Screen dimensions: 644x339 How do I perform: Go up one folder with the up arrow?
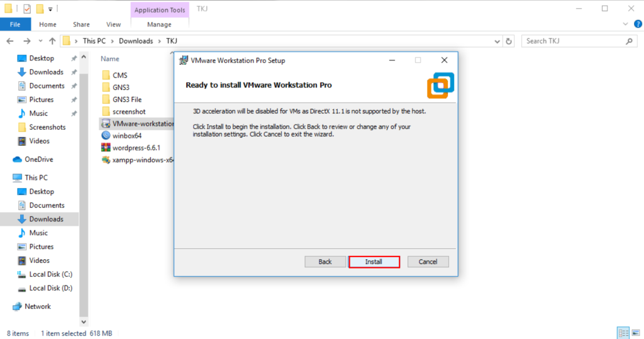(52, 41)
